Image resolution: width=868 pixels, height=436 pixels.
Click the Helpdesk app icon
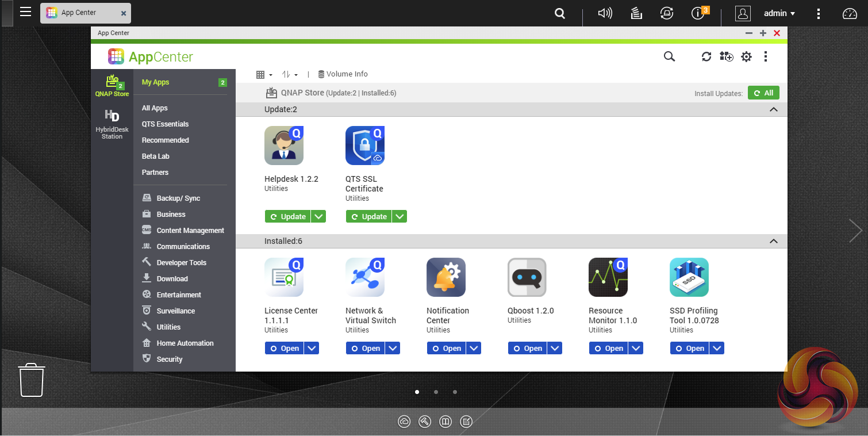(x=284, y=146)
